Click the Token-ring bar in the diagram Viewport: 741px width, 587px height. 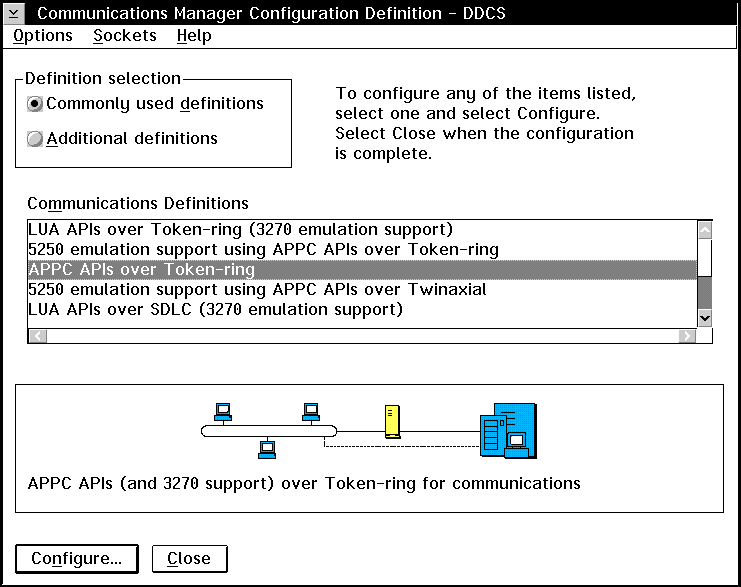click(x=269, y=431)
